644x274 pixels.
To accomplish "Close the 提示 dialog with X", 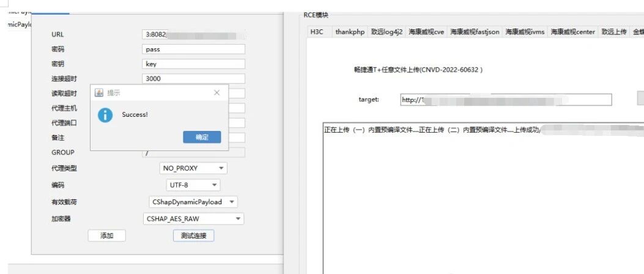I will pyautogui.click(x=217, y=93).
